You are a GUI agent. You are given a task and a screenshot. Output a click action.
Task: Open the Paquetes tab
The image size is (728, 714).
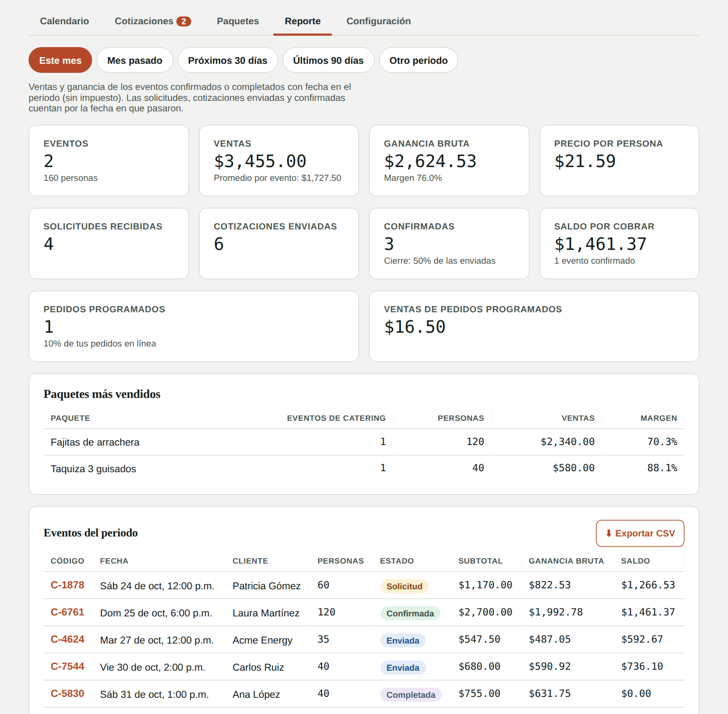(238, 21)
